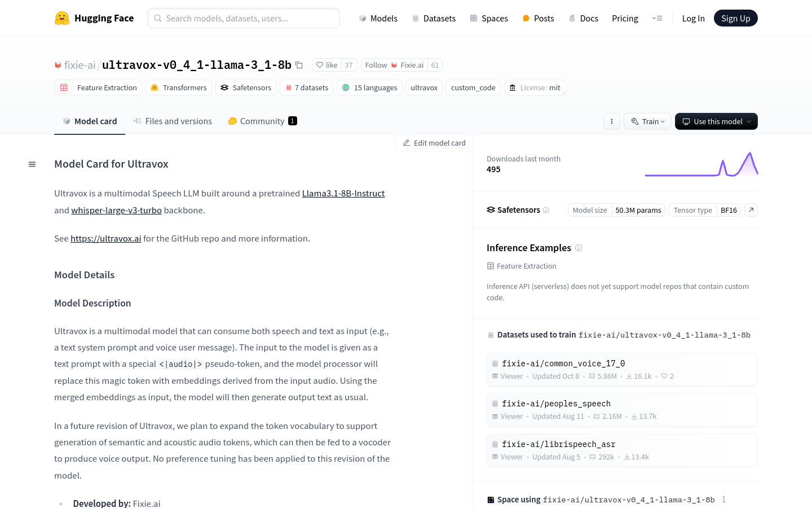The height and width of the screenshot is (508, 812).
Task: Open Docs in top navigation
Action: (x=583, y=18)
